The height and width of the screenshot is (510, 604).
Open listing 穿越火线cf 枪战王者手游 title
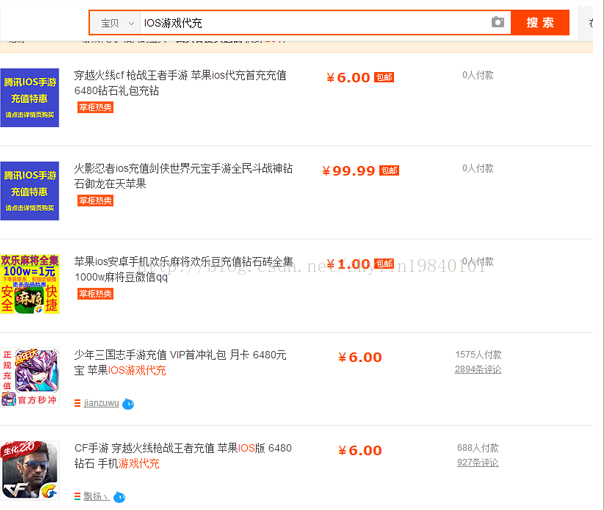(x=180, y=83)
